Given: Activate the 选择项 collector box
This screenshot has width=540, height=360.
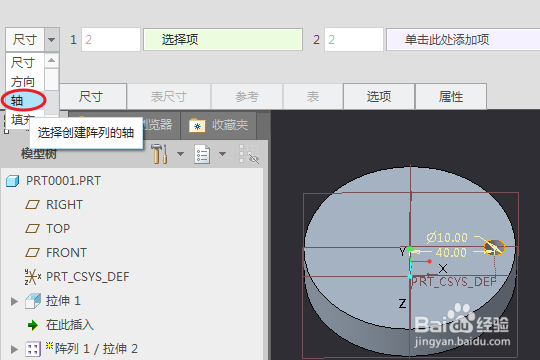Looking at the screenshot, I should point(223,40).
